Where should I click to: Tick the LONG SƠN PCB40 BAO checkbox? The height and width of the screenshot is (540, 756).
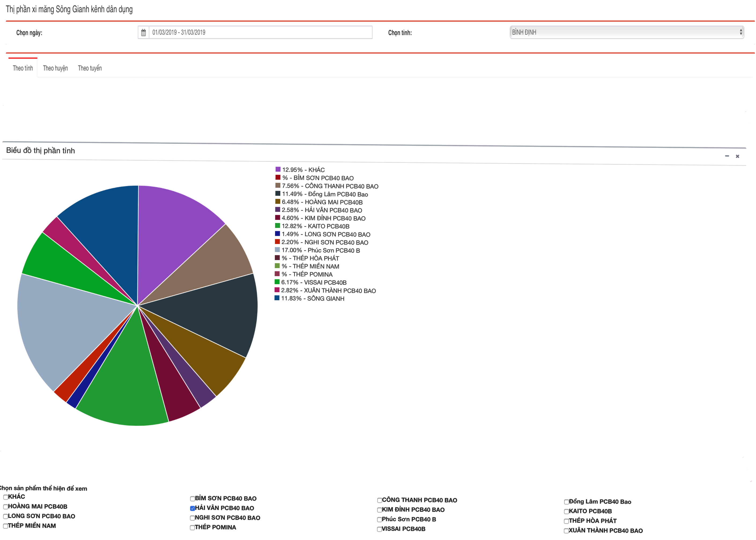pos(6,516)
